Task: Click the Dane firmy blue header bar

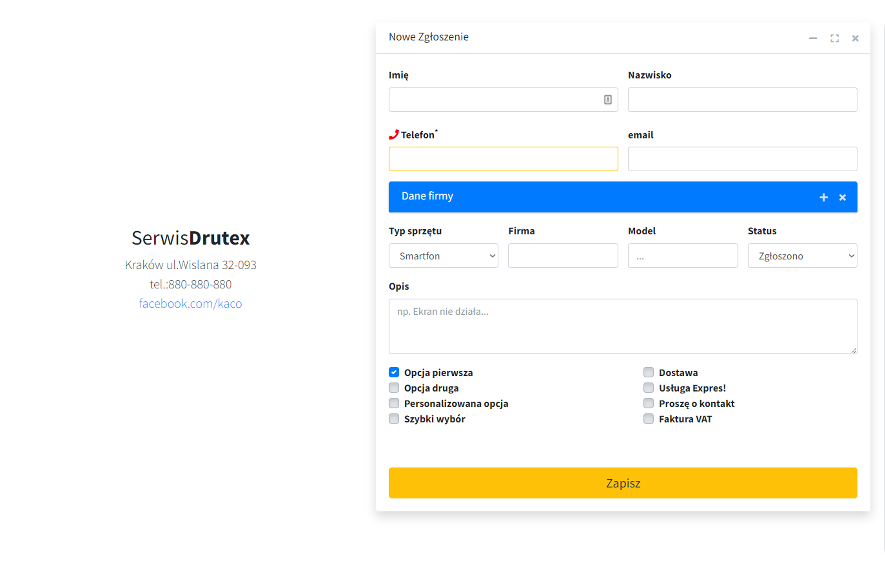Action: 601,197
